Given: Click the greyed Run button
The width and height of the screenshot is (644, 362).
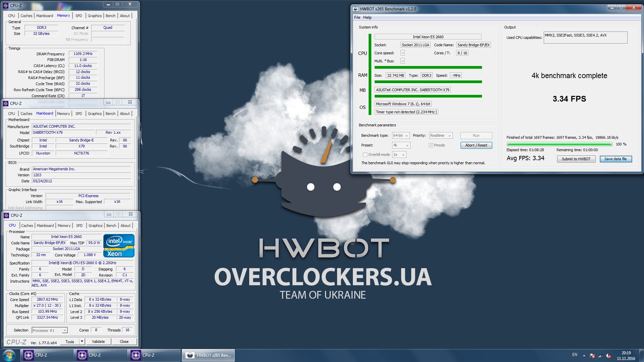Looking at the screenshot, I should coord(476,135).
